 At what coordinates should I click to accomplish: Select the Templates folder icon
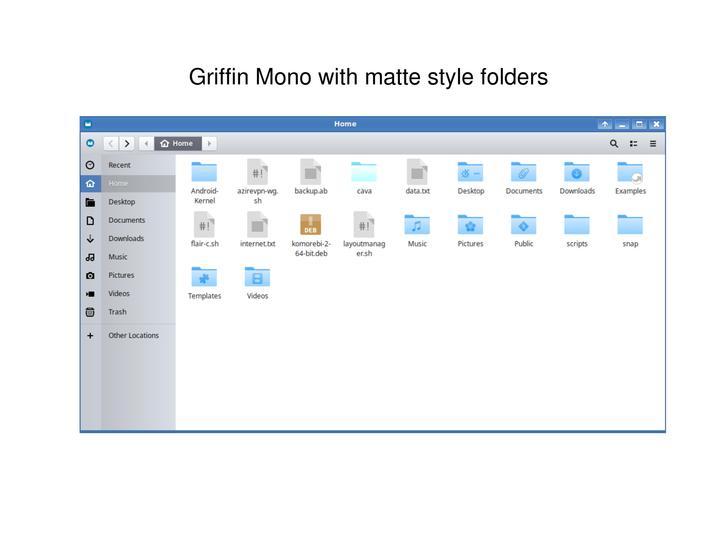point(204,277)
